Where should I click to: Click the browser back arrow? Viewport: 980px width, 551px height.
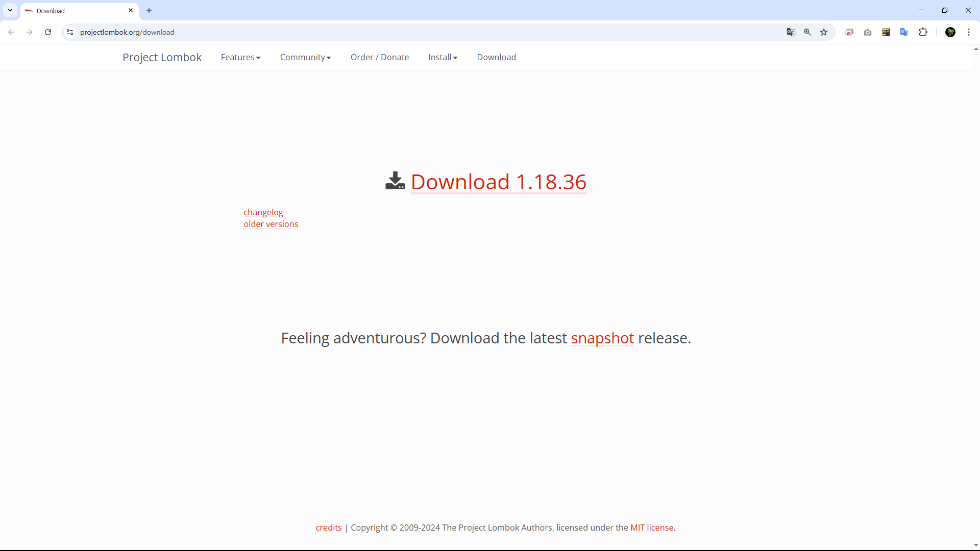[x=11, y=32]
